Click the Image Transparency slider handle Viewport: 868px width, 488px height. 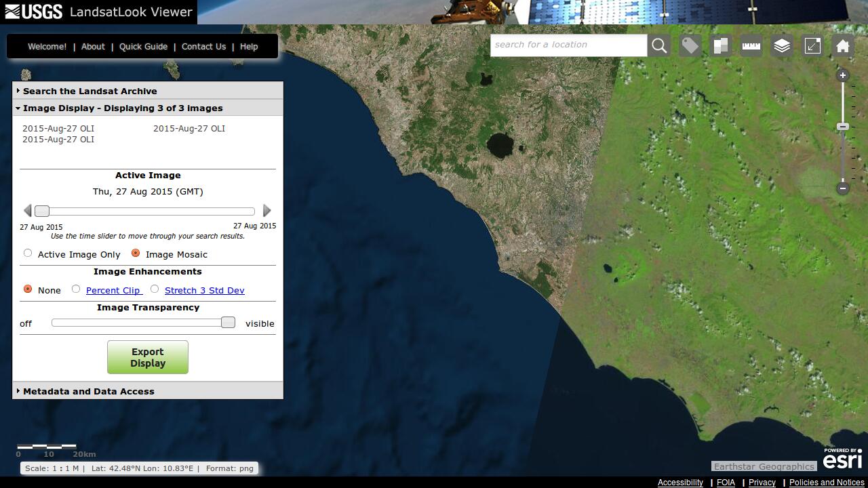(x=228, y=323)
